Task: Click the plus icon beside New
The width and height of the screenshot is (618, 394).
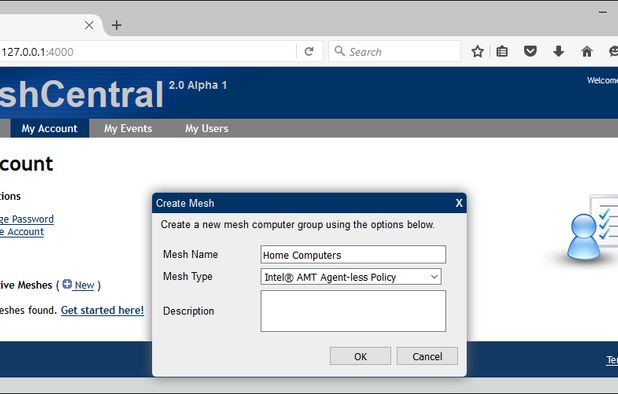Action: tap(67, 284)
